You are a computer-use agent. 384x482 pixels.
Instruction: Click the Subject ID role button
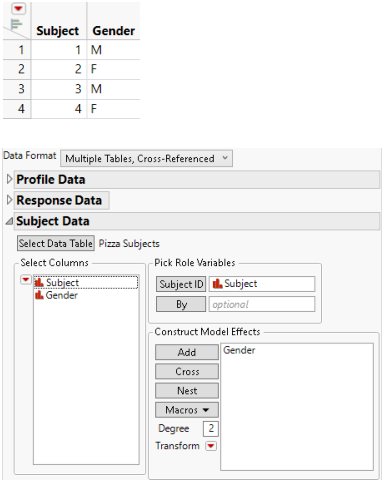[181, 284]
